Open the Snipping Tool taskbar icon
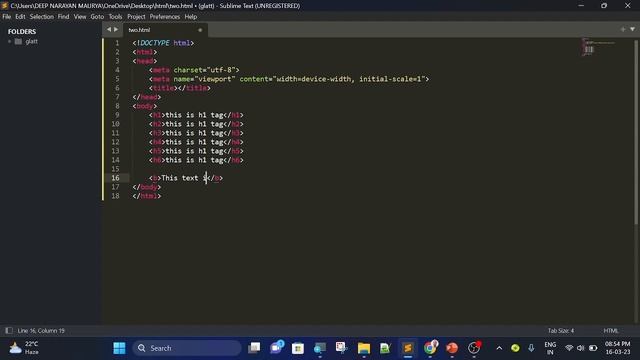The height and width of the screenshot is (360, 640). [341, 348]
